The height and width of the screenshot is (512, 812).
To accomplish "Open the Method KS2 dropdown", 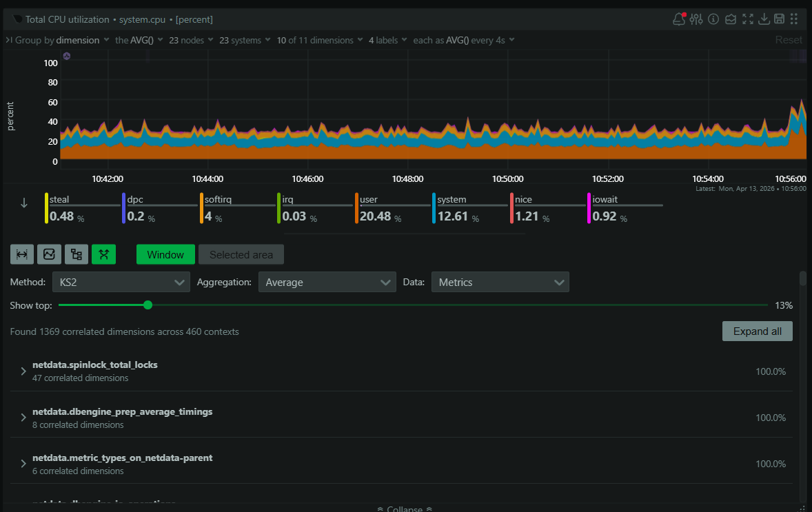I will [121, 282].
